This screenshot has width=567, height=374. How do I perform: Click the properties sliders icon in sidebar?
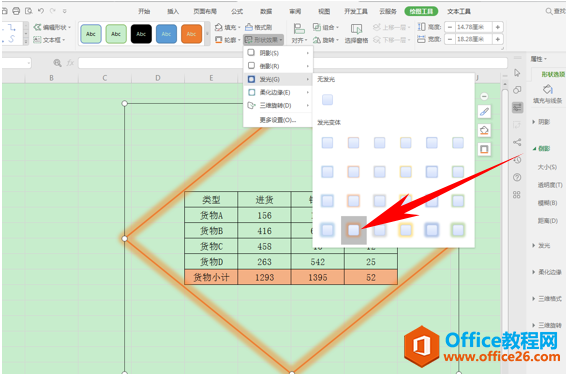pyautogui.click(x=517, y=107)
